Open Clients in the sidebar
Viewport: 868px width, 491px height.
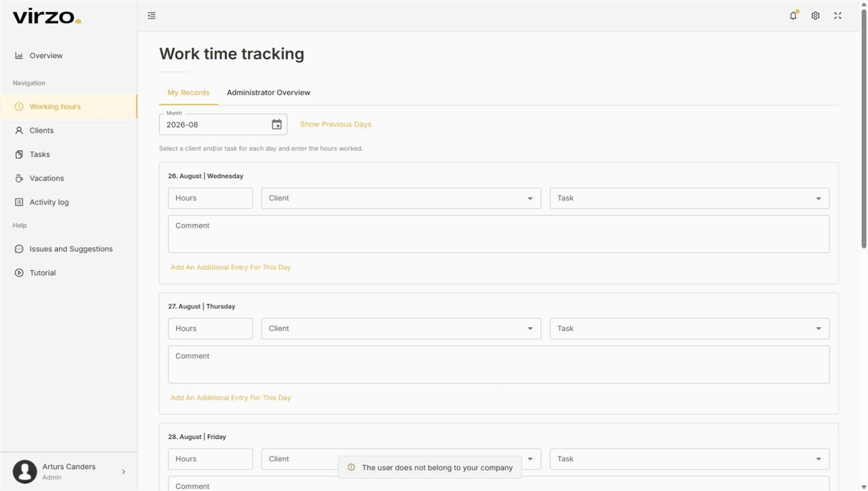[69, 130]
